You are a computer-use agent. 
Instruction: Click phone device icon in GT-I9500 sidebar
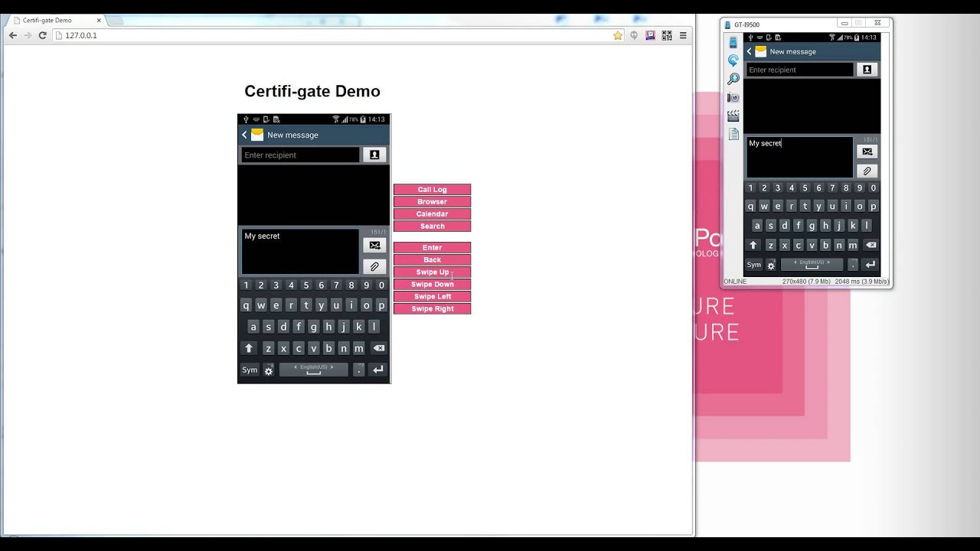coord(733,43)
